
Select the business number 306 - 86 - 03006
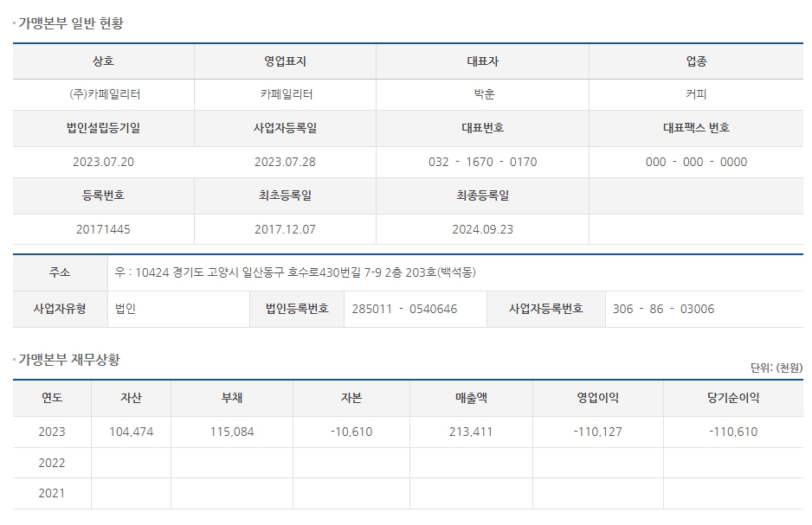[663, 309]
